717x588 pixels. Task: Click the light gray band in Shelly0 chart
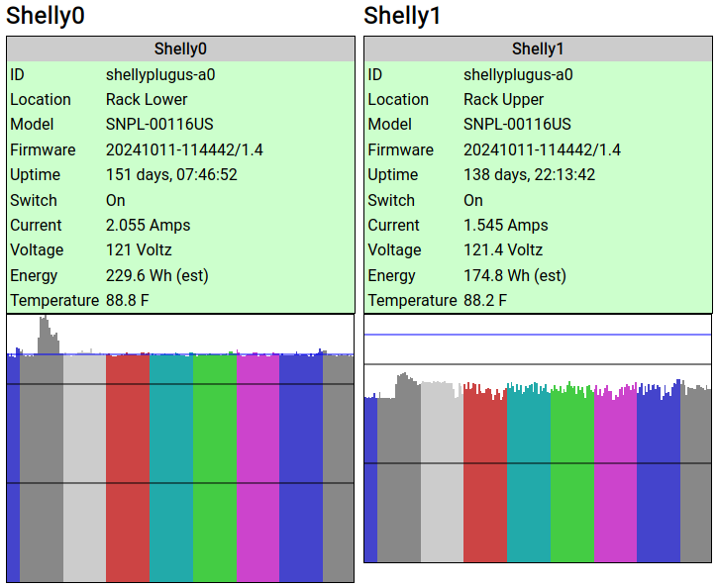pyautogui.click(x=84, y=465)
